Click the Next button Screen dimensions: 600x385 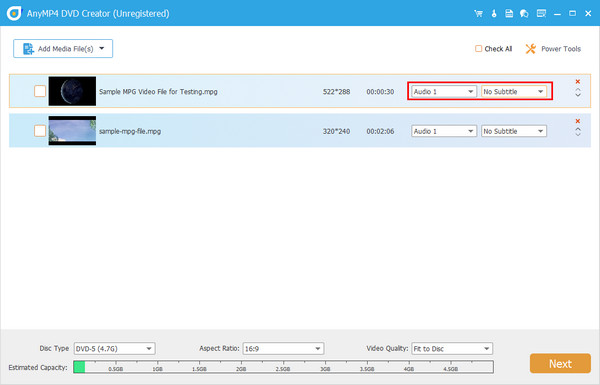point(560,363)
